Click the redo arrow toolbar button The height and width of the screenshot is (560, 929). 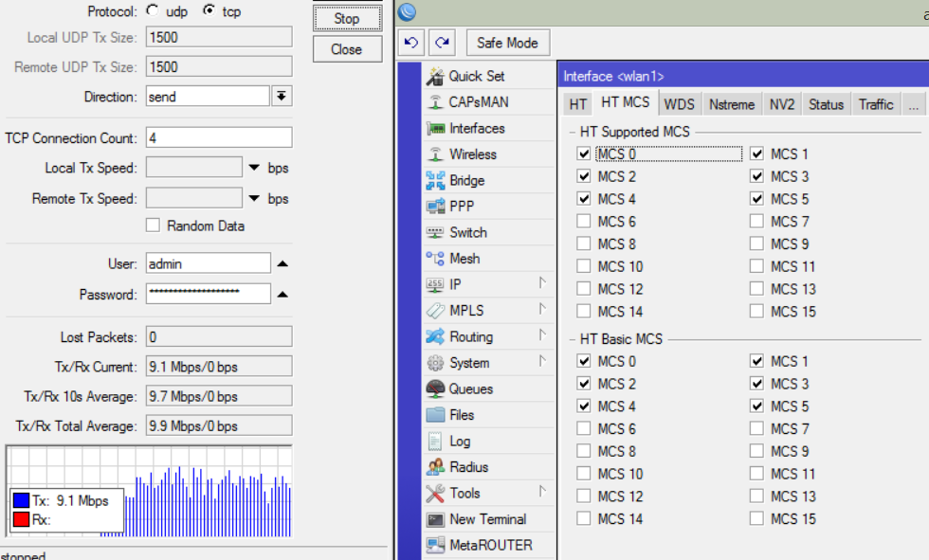442,43
